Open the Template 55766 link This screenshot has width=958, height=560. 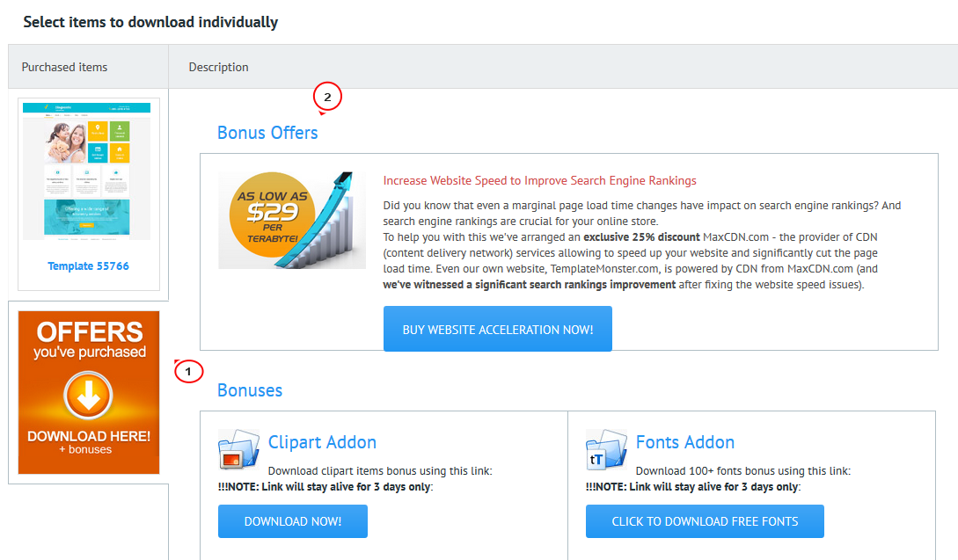(x=89, y=266)
